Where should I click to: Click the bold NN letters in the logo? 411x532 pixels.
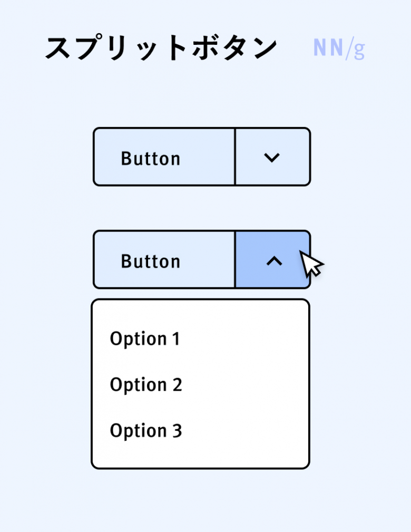(328, 47)
